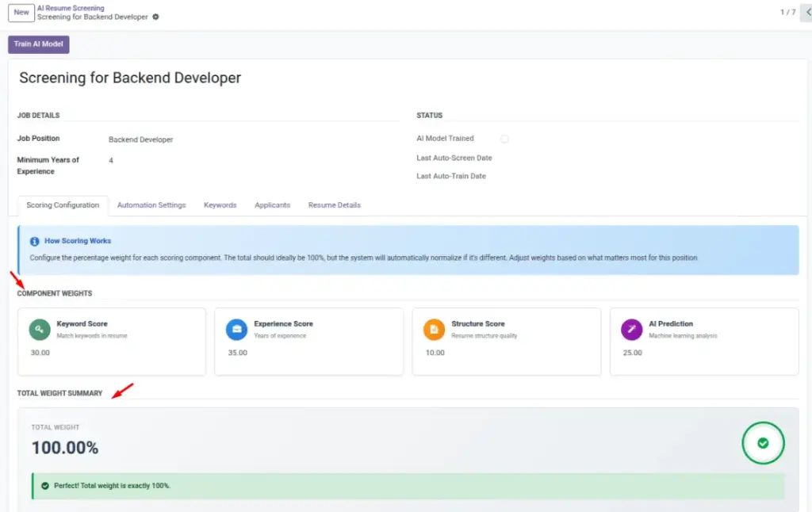Open the gear settings icon beside the record title

click(x=155, y=17)
